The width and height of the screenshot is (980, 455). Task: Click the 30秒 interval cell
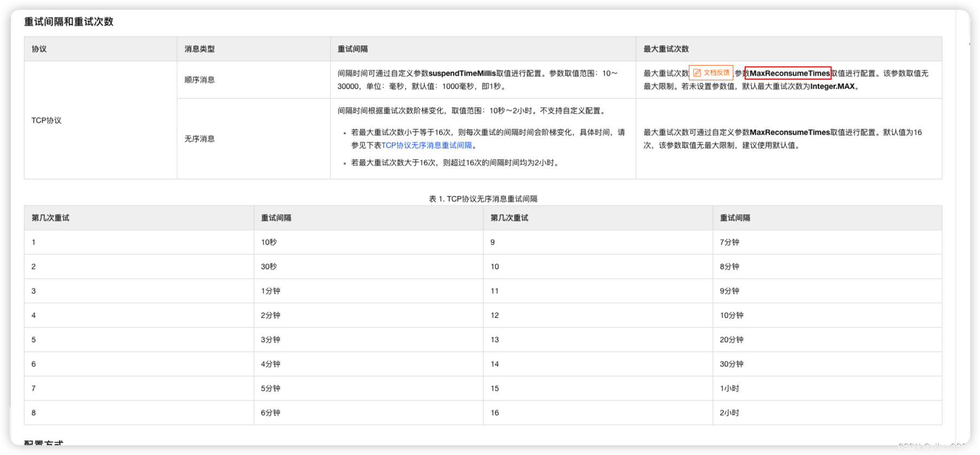[368, 266]
